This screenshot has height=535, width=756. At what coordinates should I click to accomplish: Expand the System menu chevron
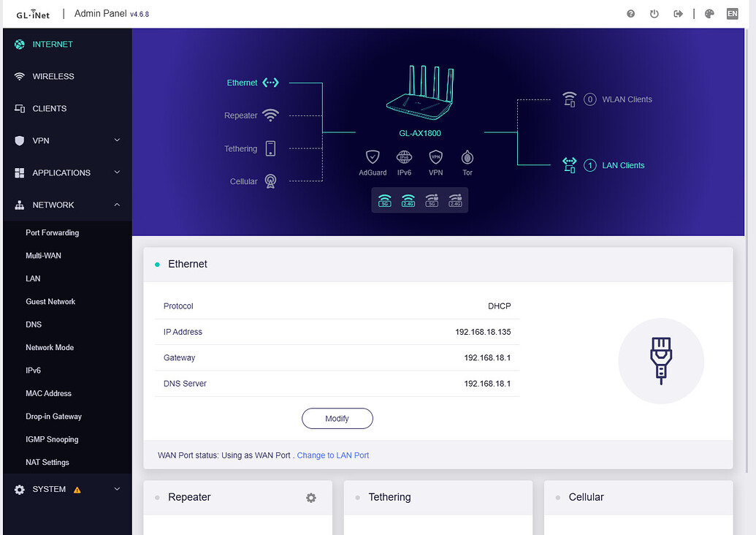pos(117,489)
